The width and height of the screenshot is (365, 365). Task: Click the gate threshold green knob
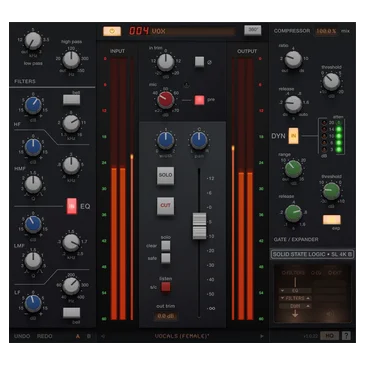point(331,191)
